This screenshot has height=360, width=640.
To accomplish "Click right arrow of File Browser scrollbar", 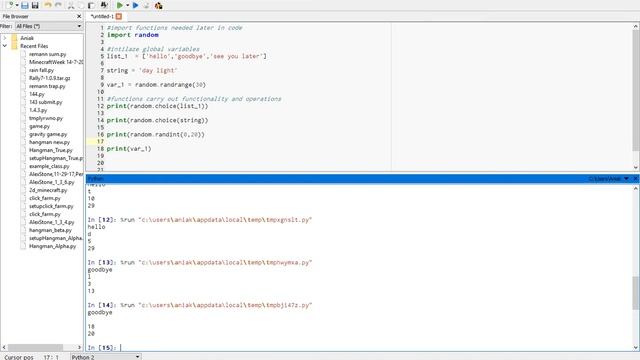I will [79, 347].
